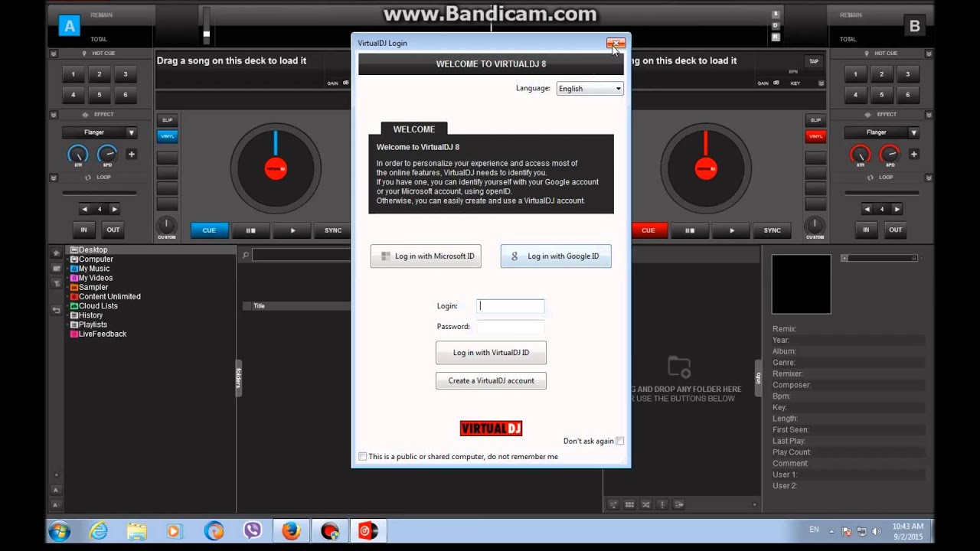Click the deck B hot cue 6 pad

coord(907,95)
